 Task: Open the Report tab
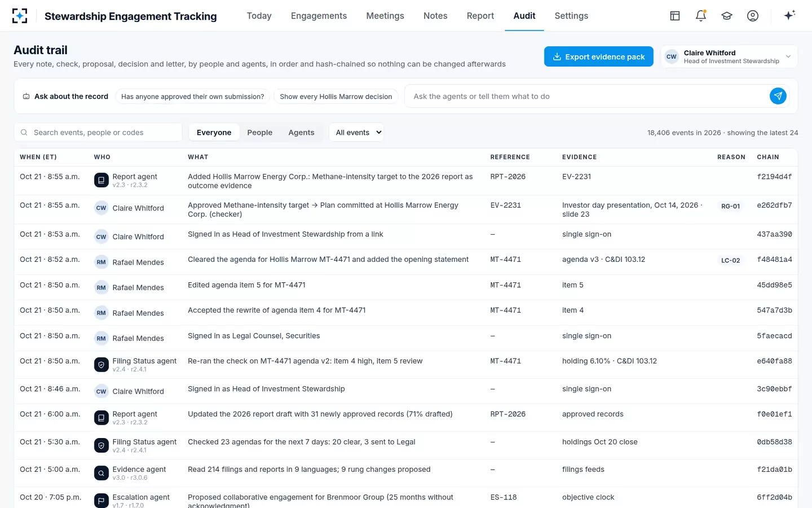[x=480, y=16]
